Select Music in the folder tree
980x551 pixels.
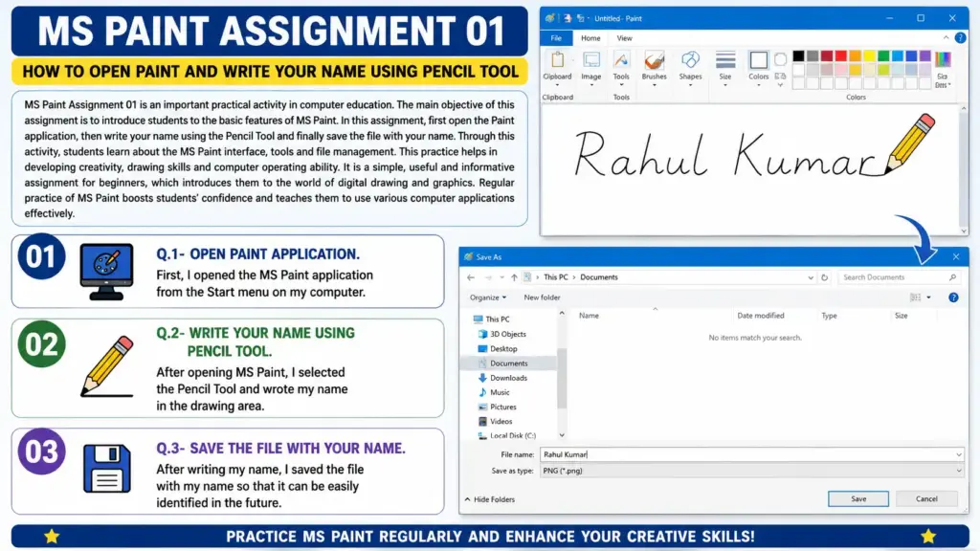coord(494,392)
